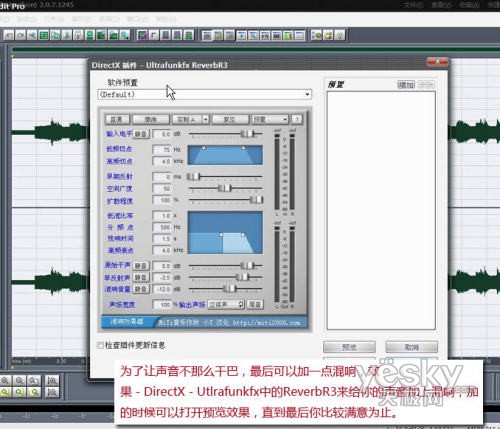Click the 低频切点 75 Hz value field
Screen dimensions: 500x429
tap(162, 149)
